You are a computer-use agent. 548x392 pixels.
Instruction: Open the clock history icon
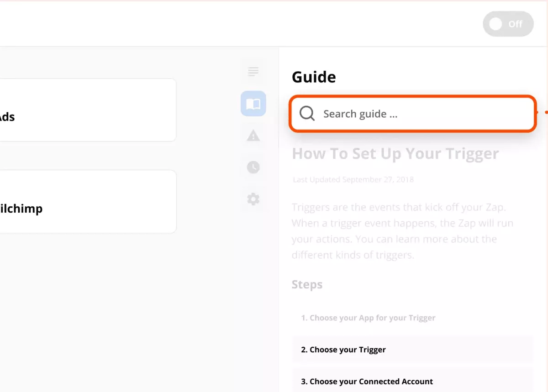[253, 167]
